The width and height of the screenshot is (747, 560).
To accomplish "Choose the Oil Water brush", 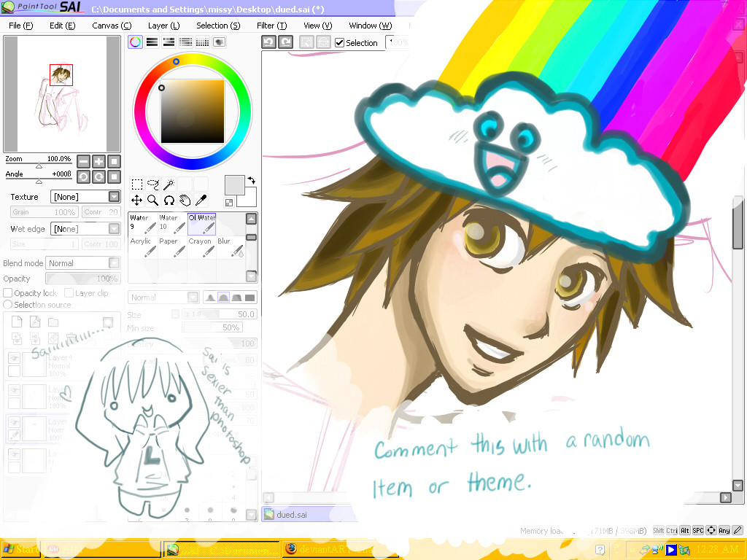I will (201, 224).
